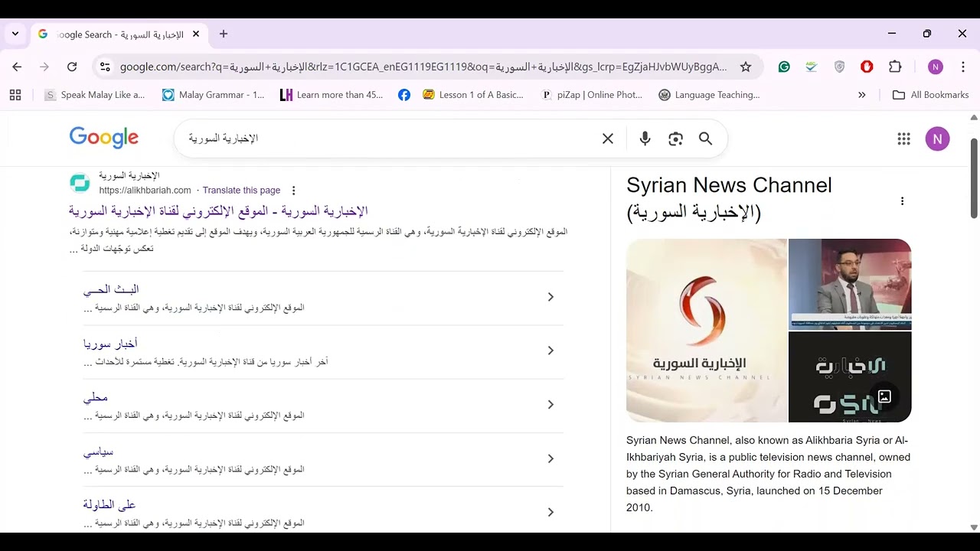Screen dimensions: 980x551
Task: Click the shield extension icon
Action: click(839, 67)
